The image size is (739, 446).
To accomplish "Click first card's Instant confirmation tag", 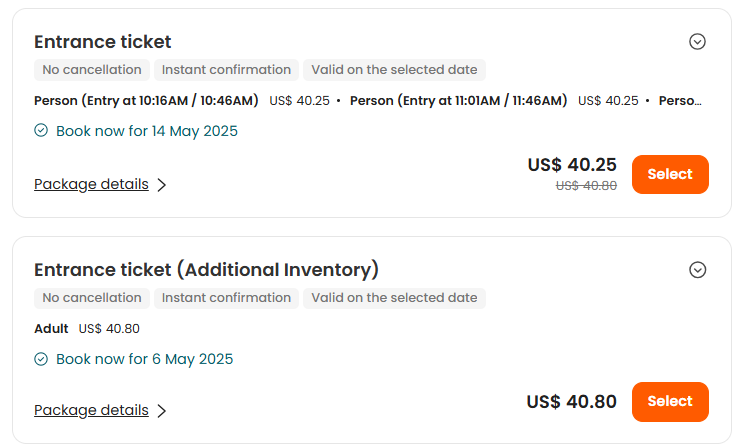I will [x=226, y=70].
